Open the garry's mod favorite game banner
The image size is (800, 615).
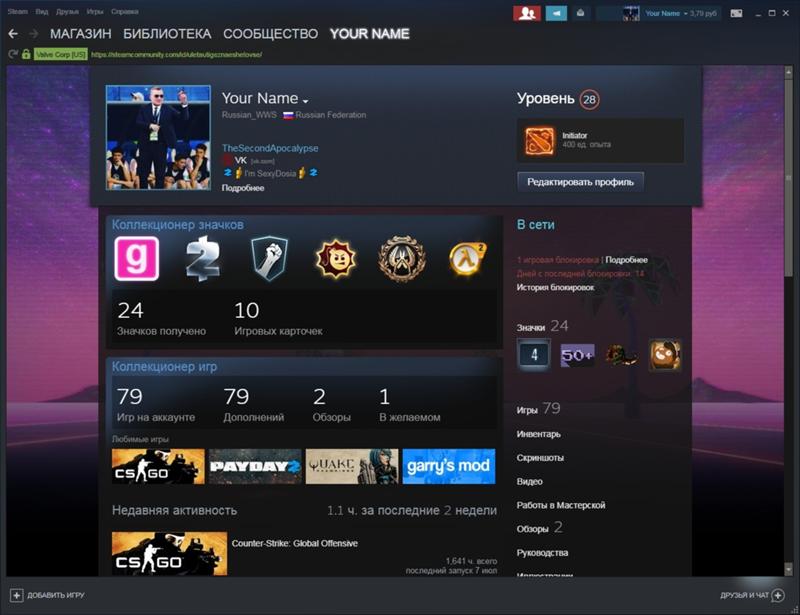(x=449, y=466)
